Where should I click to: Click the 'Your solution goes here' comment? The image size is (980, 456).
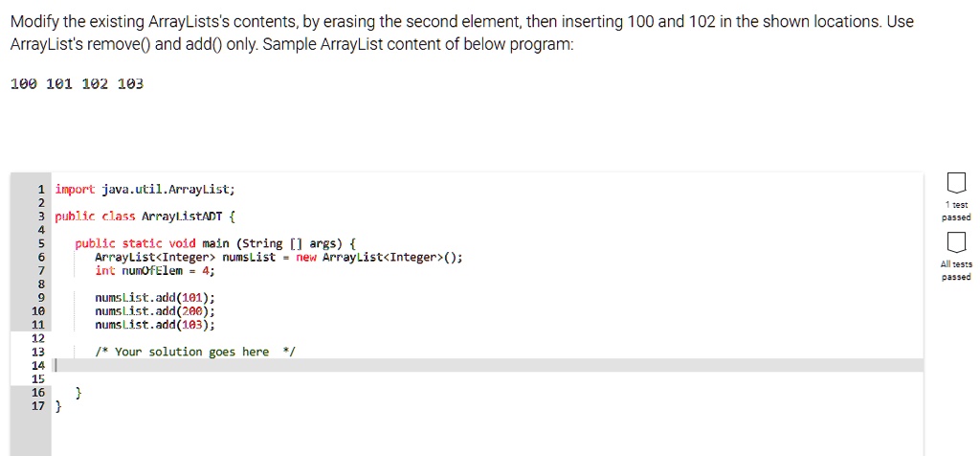[x=194, y=353]
